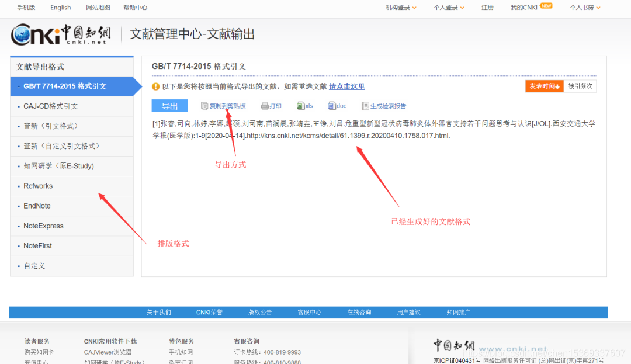Select 知网研学（原E-Study) format
This screenshot has height=364, width=631.
[72, 166]
